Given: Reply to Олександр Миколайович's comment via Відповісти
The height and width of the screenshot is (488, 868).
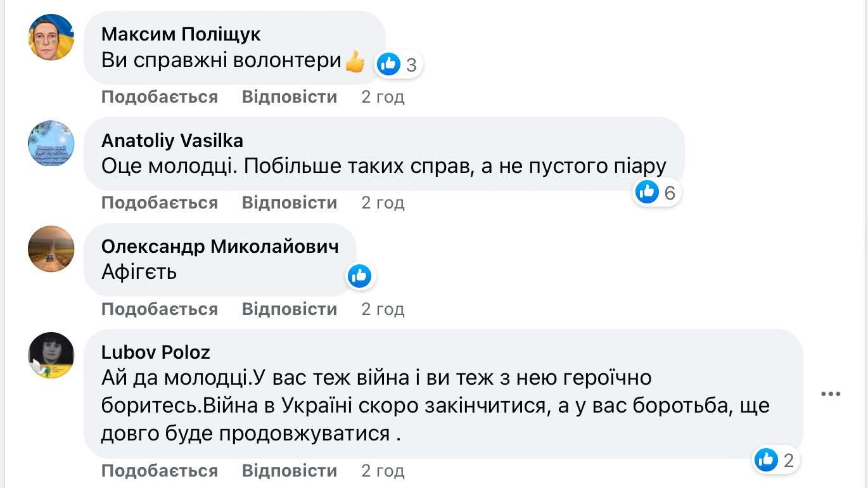Looking at the screenshot, I should [290, 309].
